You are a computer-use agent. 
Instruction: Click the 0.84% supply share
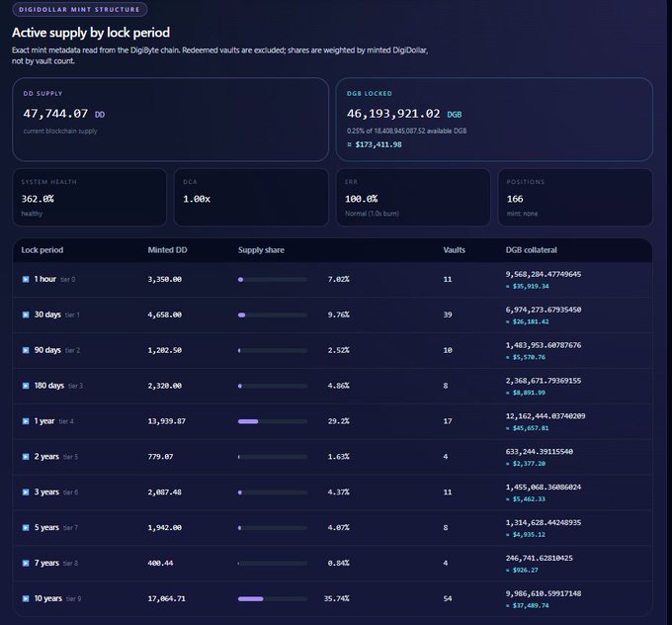339,564
